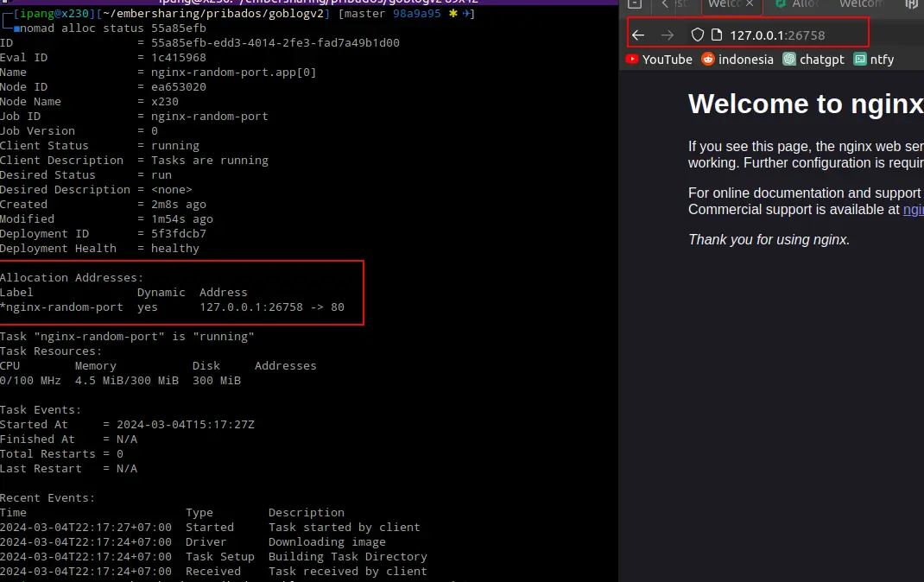
Task: Click the Allocation Addresses heading in terminal
Action: [x=72, y=277]
